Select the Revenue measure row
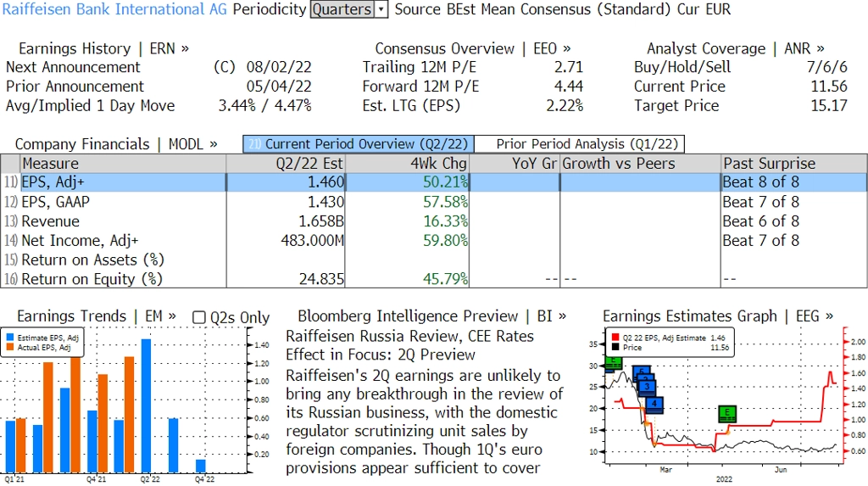The image size is (868, 486). tap(434, 221)
